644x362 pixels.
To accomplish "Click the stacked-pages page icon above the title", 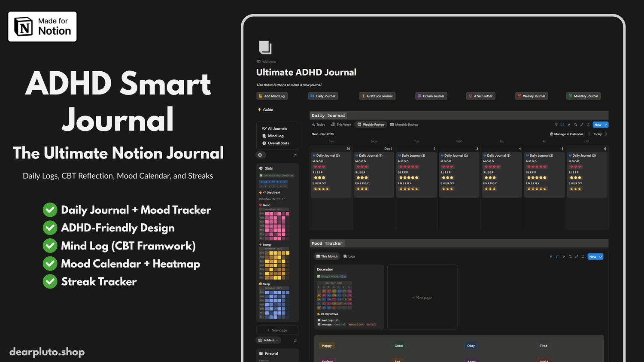I will 265,47.
